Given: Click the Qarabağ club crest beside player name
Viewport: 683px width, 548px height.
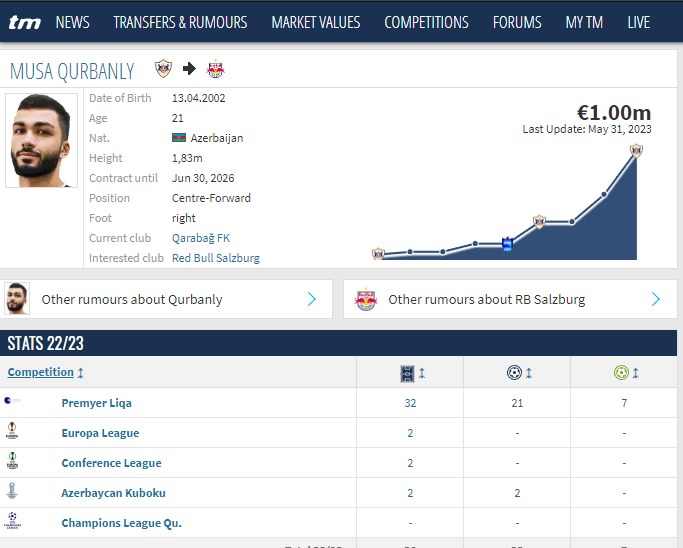Looking at the screenshot, I should (163, 69).
